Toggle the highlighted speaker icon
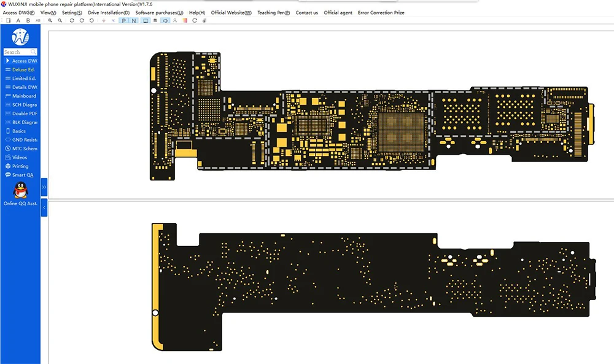 (x=165, y=20)
